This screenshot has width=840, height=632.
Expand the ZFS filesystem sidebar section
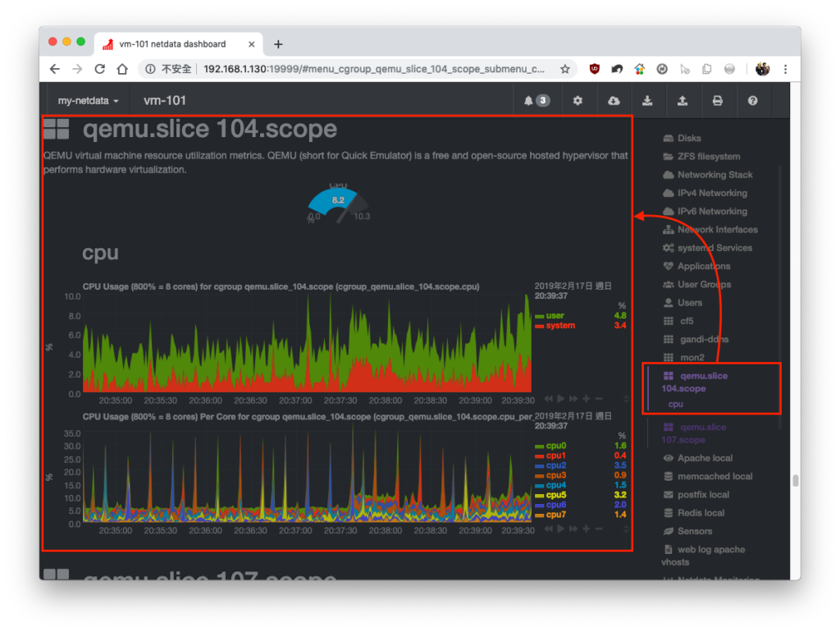[702, 157]
